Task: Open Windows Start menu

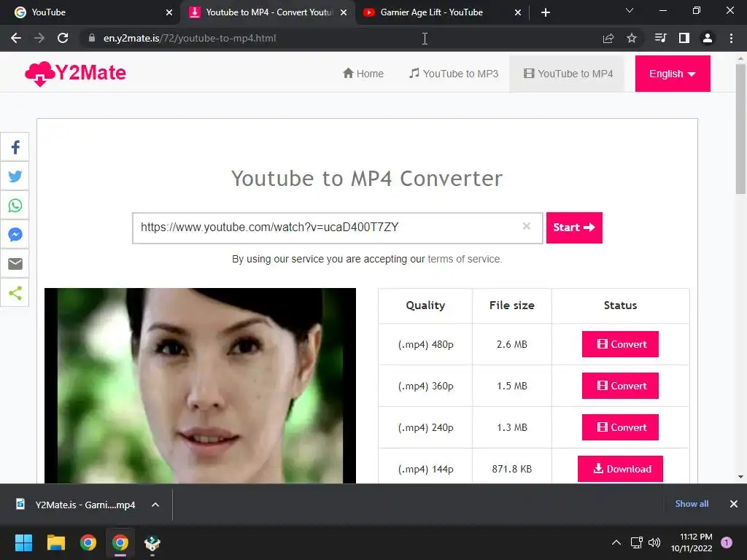Action: tap(23, 542)
